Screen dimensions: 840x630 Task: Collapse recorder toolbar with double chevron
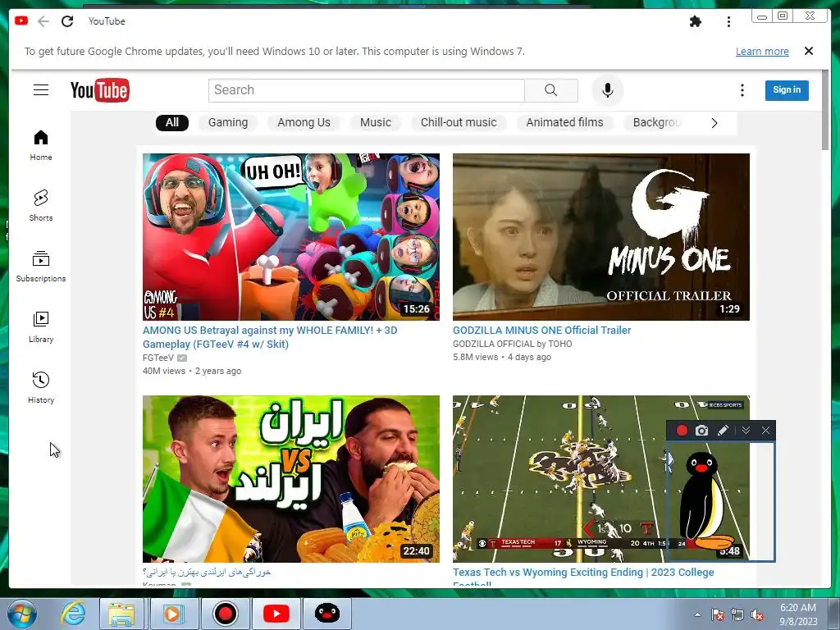pyautogui.click(x=746, y=430)
